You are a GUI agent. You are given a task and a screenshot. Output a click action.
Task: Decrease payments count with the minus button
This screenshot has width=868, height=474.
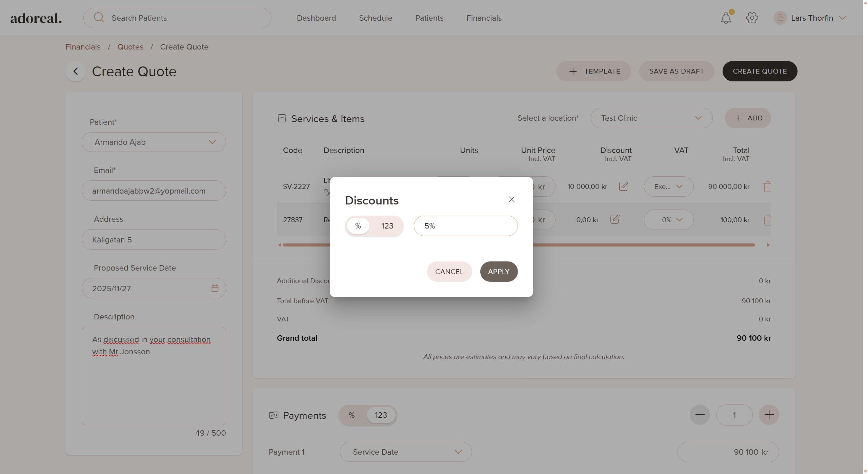point(700,415)
